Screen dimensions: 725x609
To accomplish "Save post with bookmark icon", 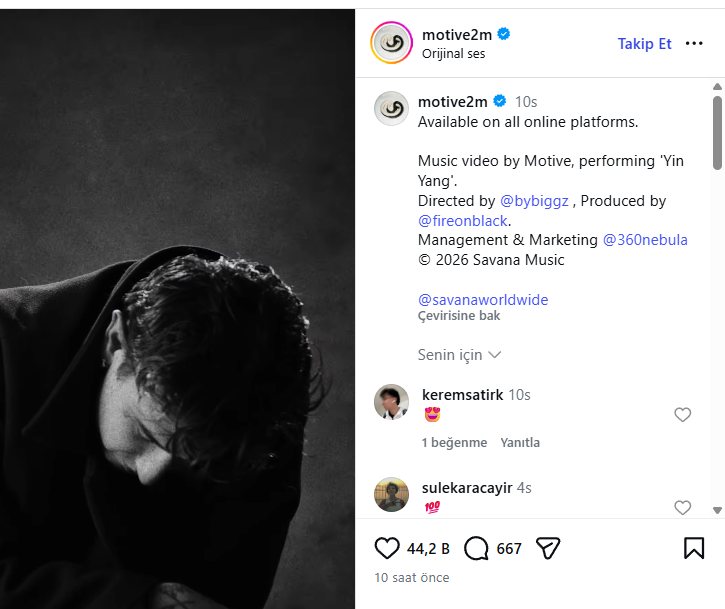I will [x=694, y=548].
